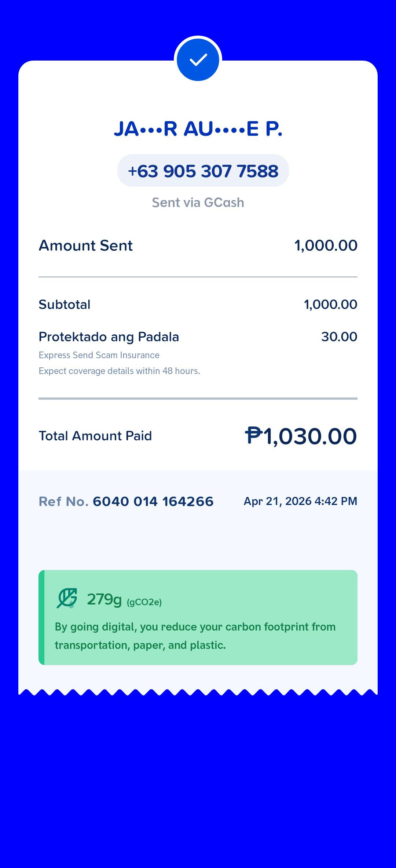Tap the blue success checkmark icon
This screenshot has height=868, width=396.
click(x=198, y=60)
